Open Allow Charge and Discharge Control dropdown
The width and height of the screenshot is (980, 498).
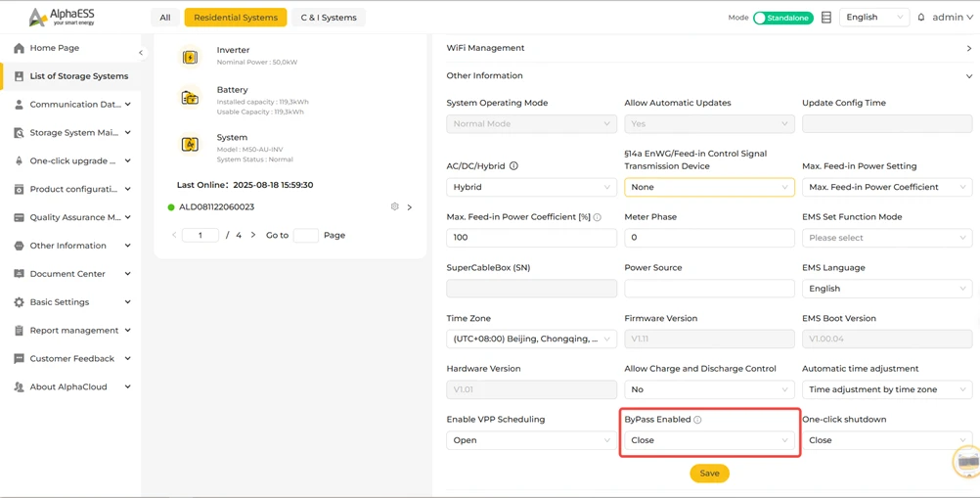click(x=709, y=389)
